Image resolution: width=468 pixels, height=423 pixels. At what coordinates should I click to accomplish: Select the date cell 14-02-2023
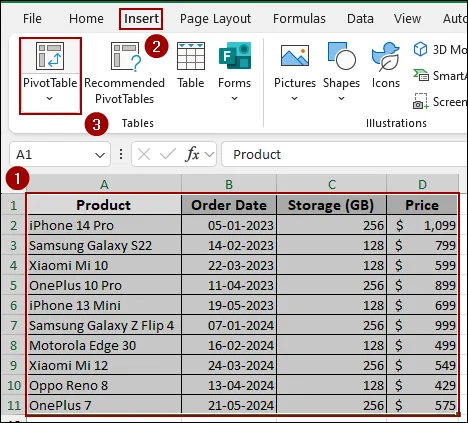[x=229, y=245]
